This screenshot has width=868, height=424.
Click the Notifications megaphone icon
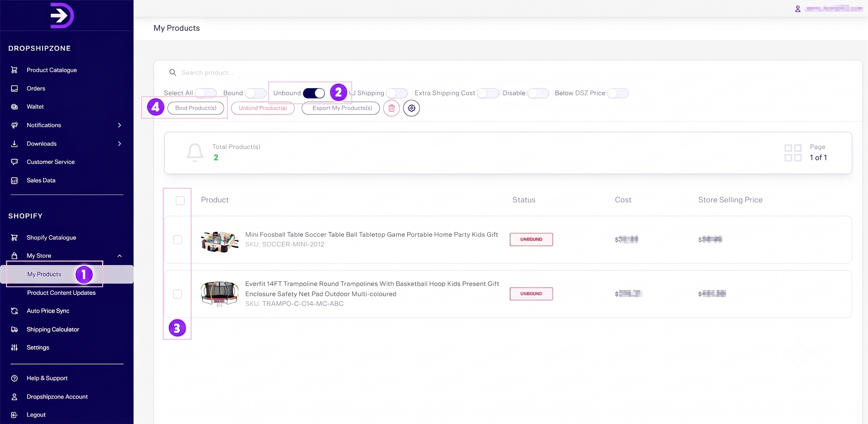coord(14,125)
